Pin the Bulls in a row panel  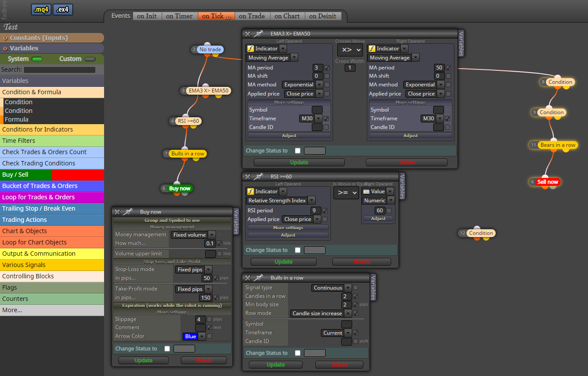point(258,277)
